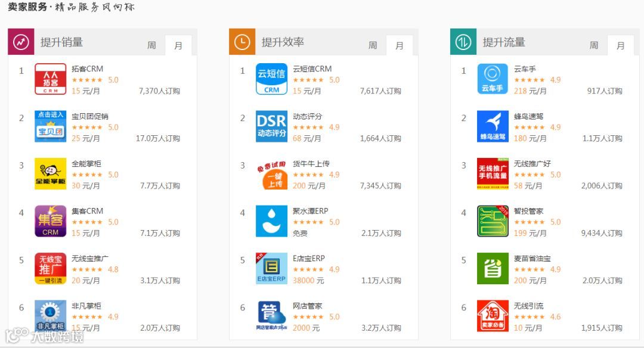Select 月 tab in 提升销量 panel
The image size is (644, 348).
178,45
